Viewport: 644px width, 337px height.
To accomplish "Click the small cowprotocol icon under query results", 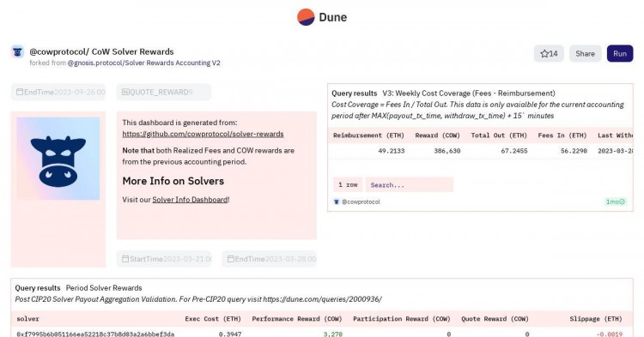I will pos(337,202).
